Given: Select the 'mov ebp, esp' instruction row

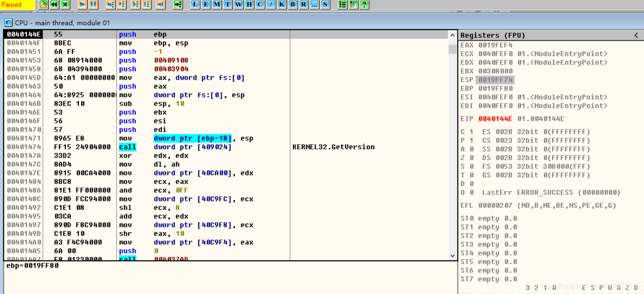Looking at the screenshot, I should 226,43.
